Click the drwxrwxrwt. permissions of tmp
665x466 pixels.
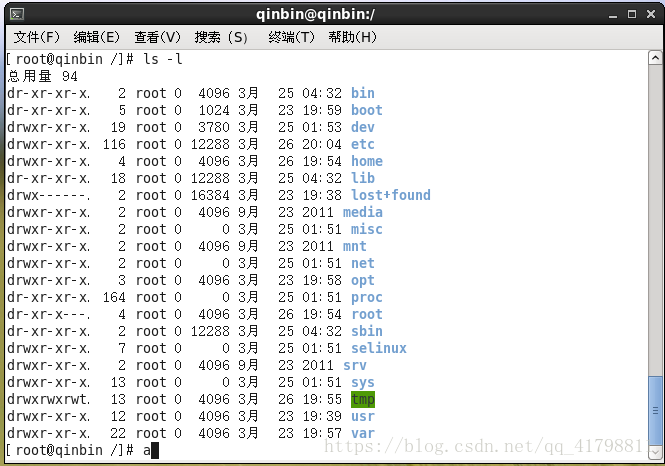click(49, 399)
